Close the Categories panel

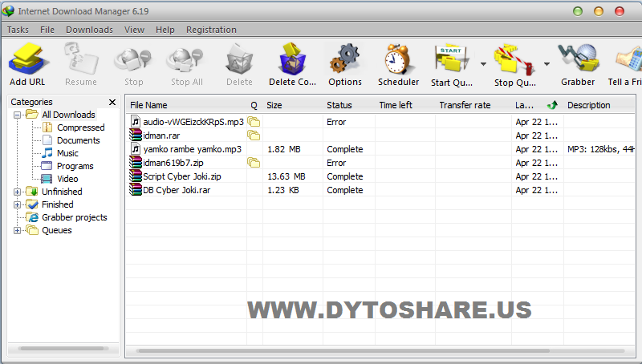(112, 102)
